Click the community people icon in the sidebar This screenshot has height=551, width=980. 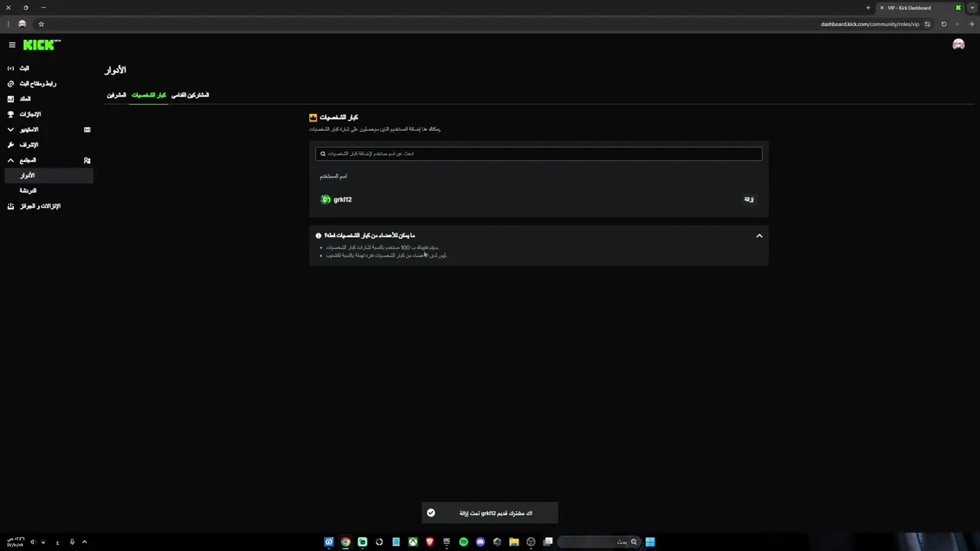[x=87, y=160]
